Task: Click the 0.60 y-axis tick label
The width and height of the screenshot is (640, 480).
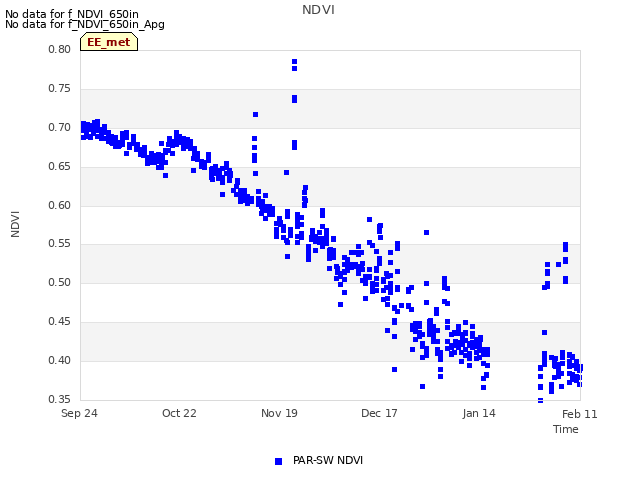Action: pos(60,205)
